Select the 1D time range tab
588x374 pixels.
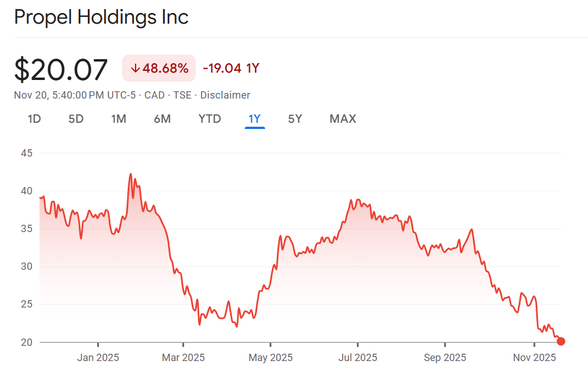click(x=34, y=119)
